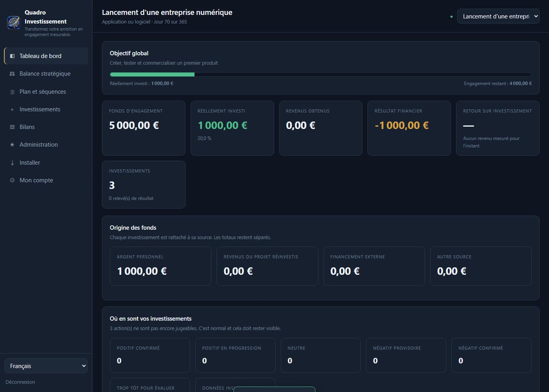Click the Trop tôt pour évaluer card

[150, 385]
